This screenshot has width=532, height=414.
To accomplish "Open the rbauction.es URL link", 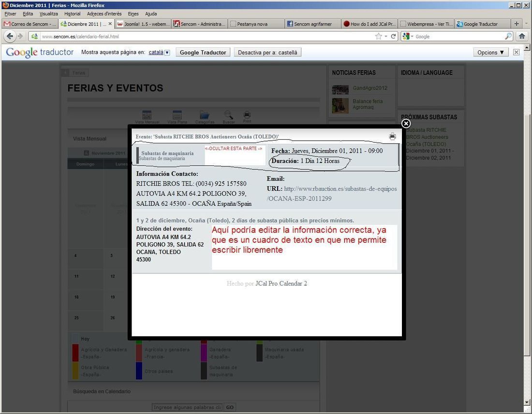I will (x=332, y=193).
